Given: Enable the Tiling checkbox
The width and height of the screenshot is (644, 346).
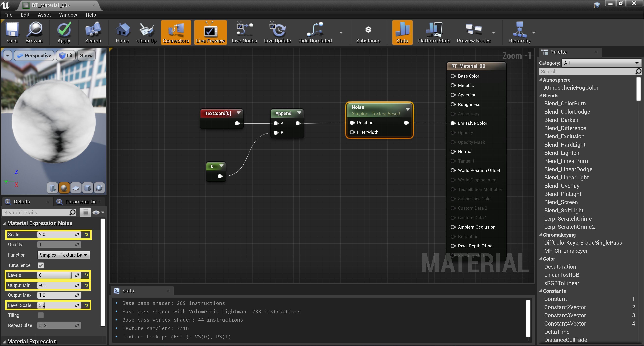Looking at the screenshot, I should tap(41, 315).
